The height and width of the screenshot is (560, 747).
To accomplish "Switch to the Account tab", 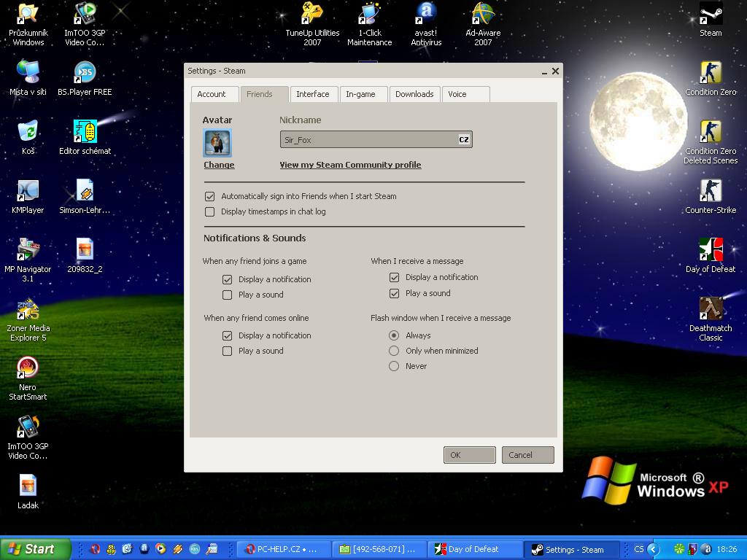I will click(x=215, y=94).
